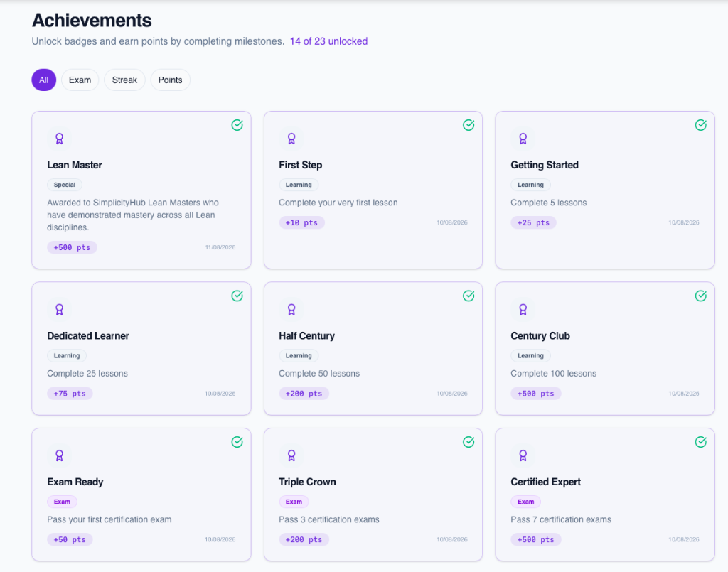
Task: Filter achievements by Exam
Action: point(80,80)
